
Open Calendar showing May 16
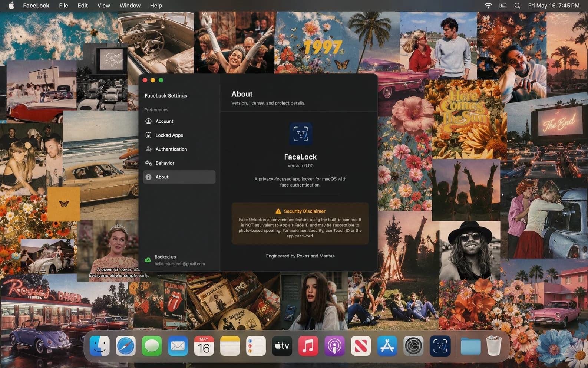tap(204, 346)
